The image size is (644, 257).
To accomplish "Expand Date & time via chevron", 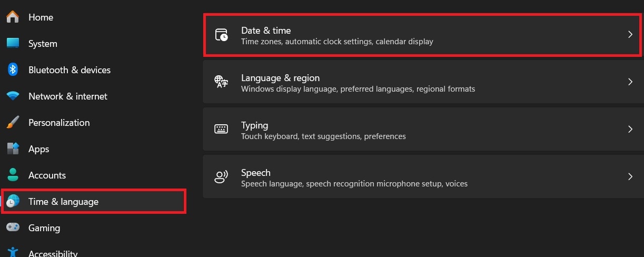I will click(630, 35).
